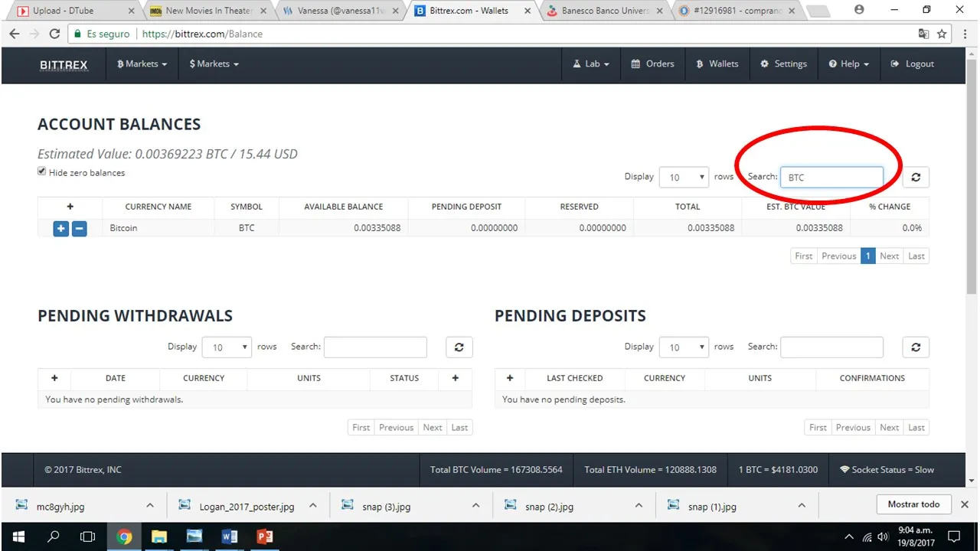Open the Windows Start menu

(x=18, y=536)
